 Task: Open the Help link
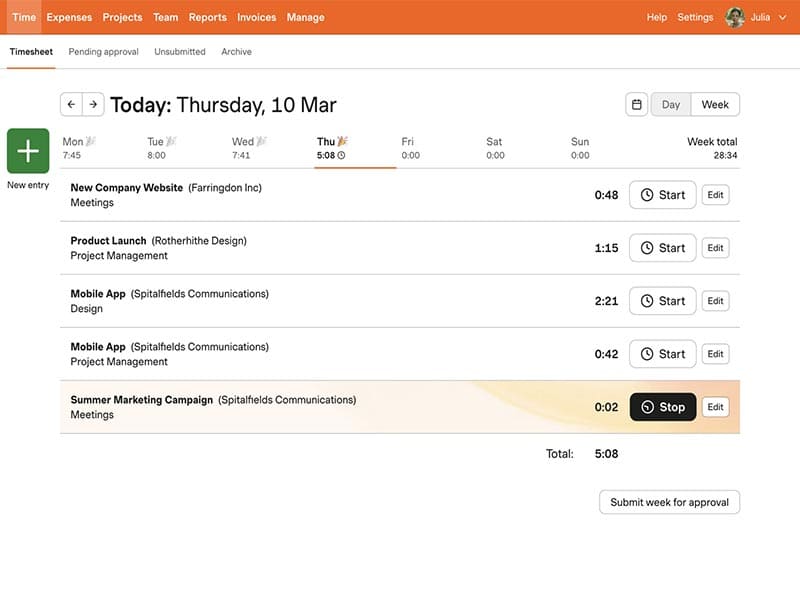point(657,17)
